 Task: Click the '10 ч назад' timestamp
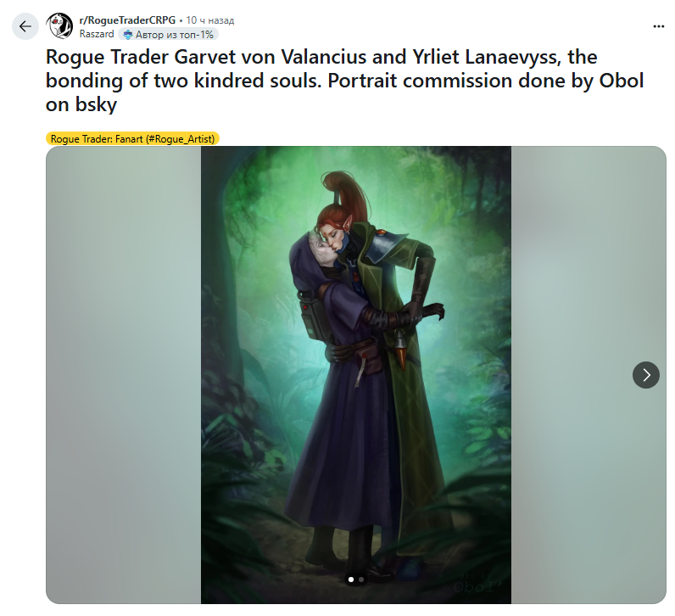210,20
